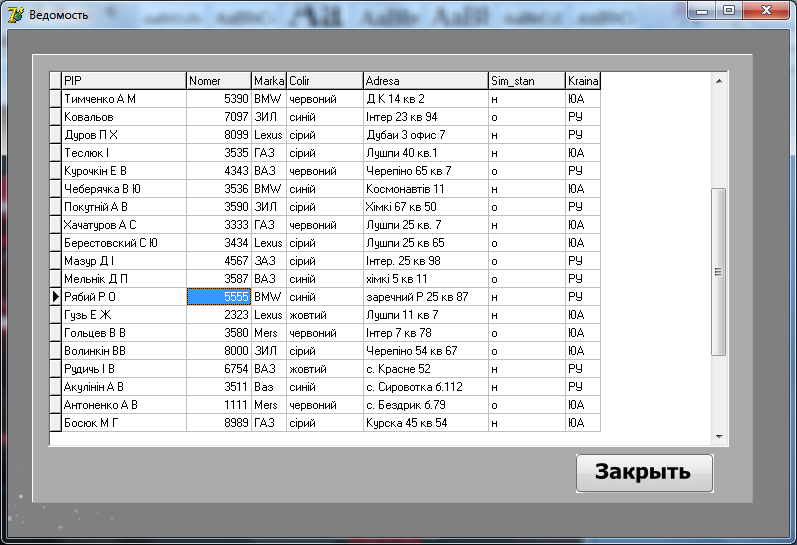Select the Colir cell жовтий in Гузь Е Ж row

(325, 315)
